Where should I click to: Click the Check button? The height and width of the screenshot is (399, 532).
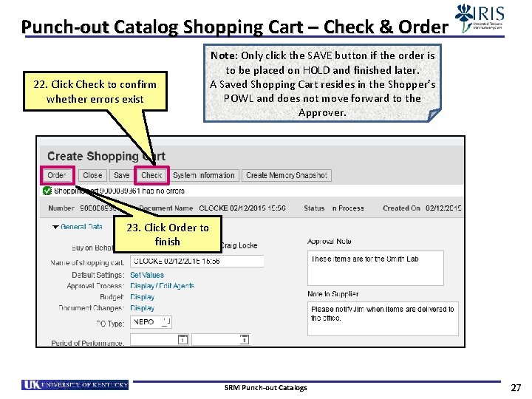pyautogui.click(x=151, y=175)
